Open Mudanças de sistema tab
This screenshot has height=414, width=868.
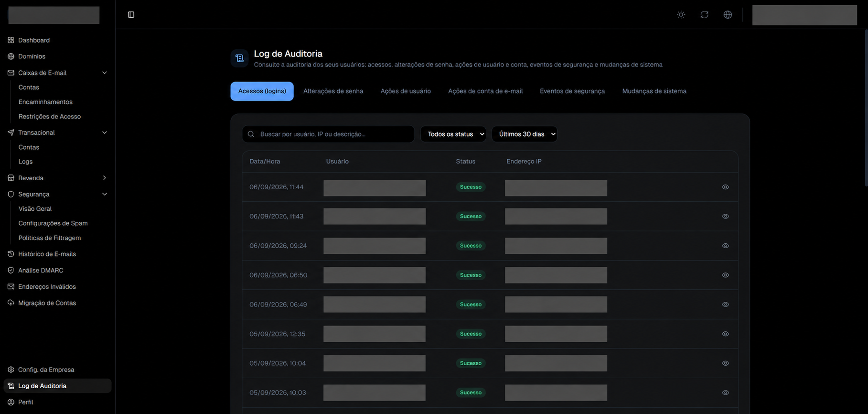point(654,91)
